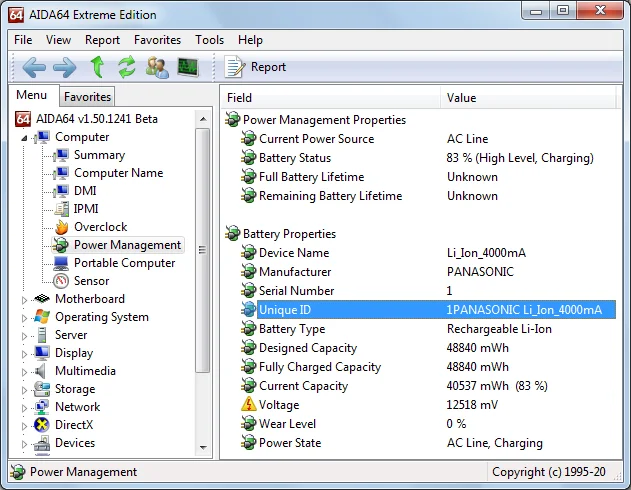
Task: Click the Battery Properties group icon
Action: pos(233,233)
